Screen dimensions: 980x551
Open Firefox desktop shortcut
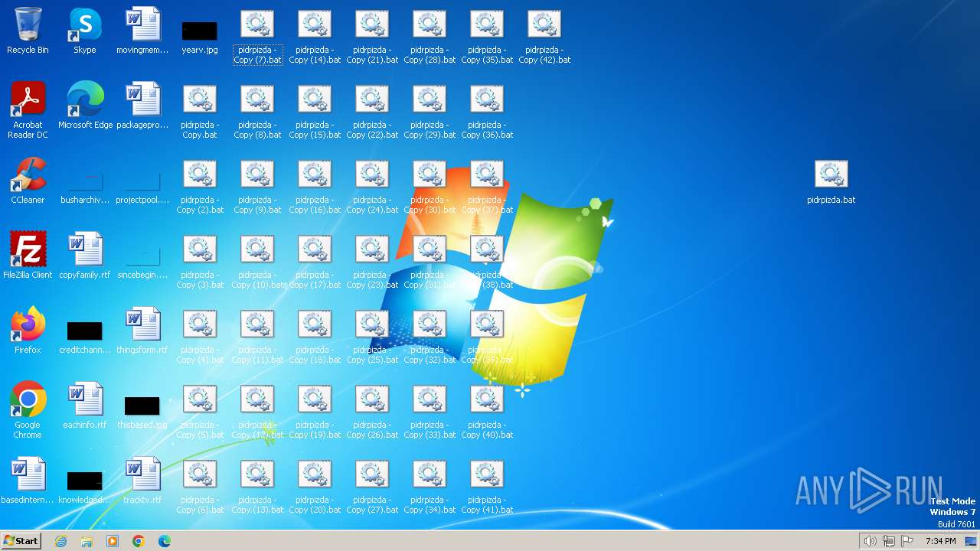click(x=28, y=331)
